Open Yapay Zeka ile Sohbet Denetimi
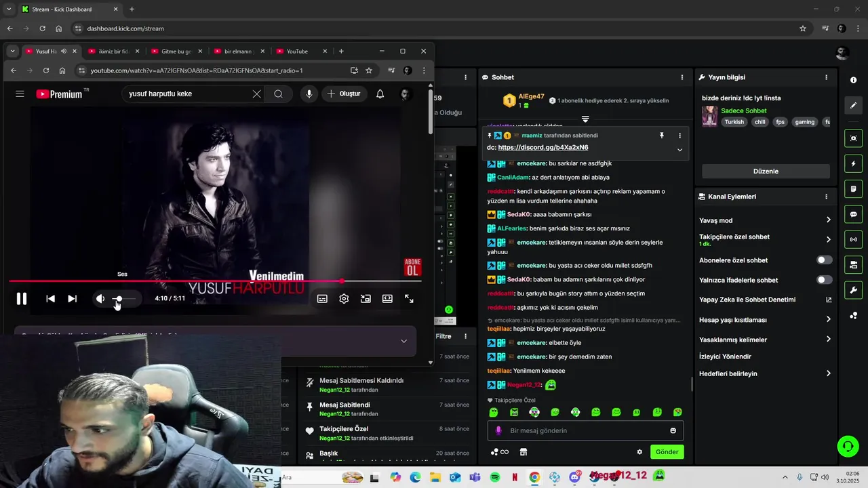 pyautogui.click(x=765, y=300)
